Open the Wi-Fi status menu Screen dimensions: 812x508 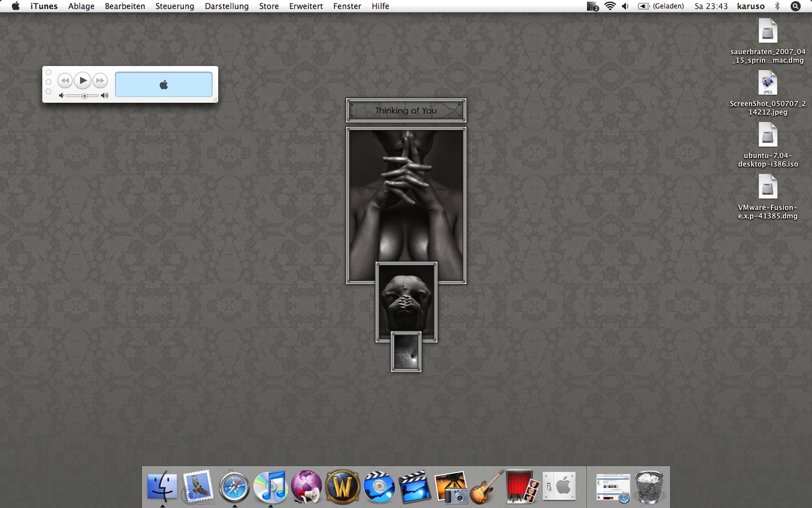tap(610, 6)
